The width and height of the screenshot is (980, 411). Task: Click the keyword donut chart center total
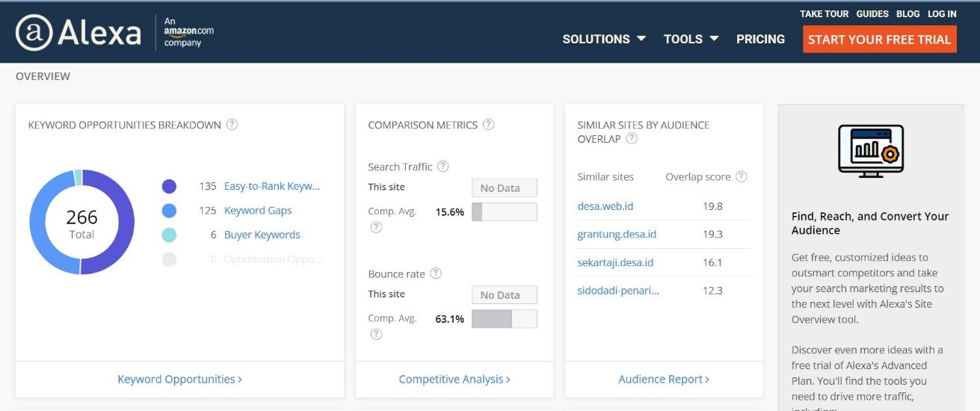coord(81,223)
